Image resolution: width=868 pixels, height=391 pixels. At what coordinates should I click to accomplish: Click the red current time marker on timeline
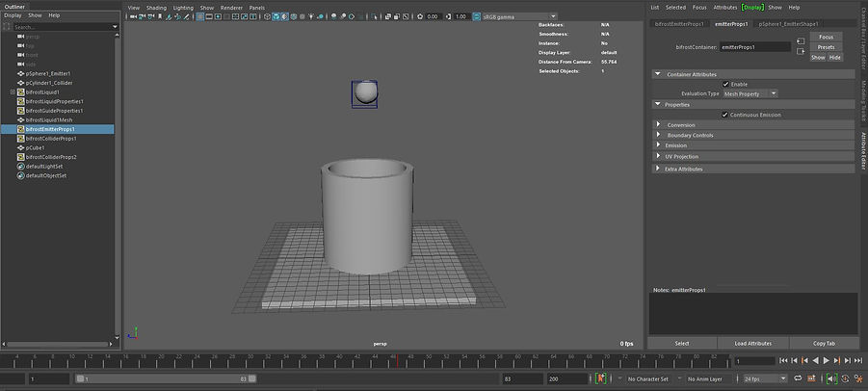[397, 361]
